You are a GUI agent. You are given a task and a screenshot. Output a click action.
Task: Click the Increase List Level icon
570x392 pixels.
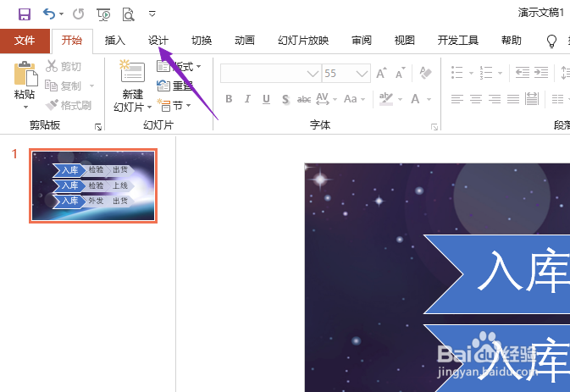(541, 73)
